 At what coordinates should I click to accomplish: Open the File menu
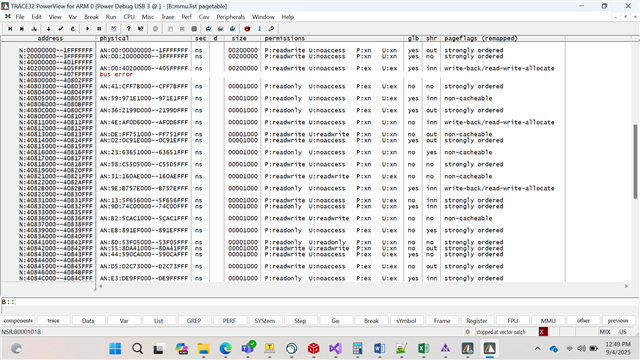click(20, 17)
